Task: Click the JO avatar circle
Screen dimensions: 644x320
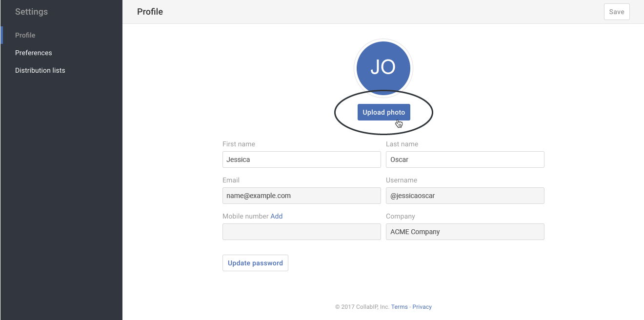Action: point(383,68)
